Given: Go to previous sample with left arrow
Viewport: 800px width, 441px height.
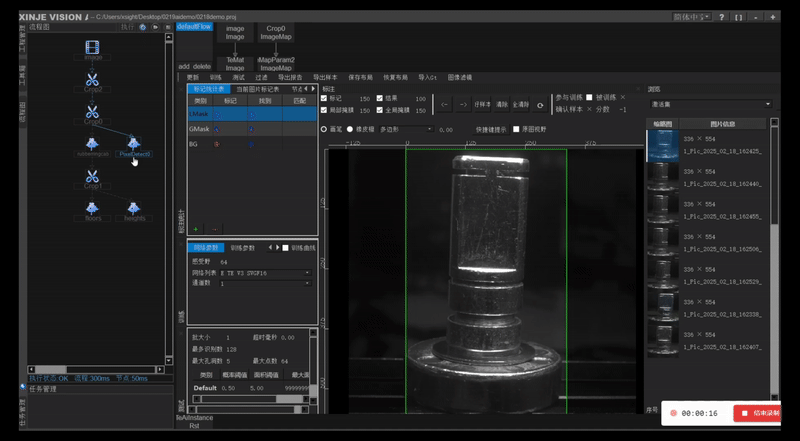Looking at the screenshot, I should coord(445,104).
